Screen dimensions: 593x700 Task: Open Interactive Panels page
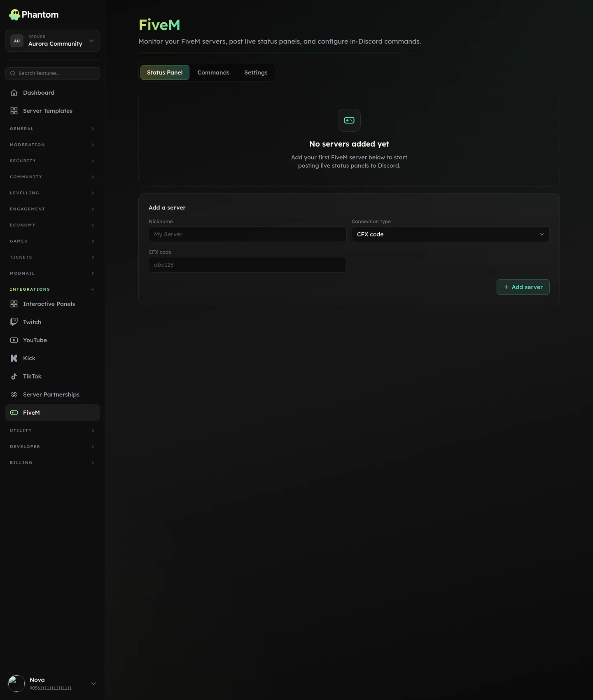pos(52,304)
